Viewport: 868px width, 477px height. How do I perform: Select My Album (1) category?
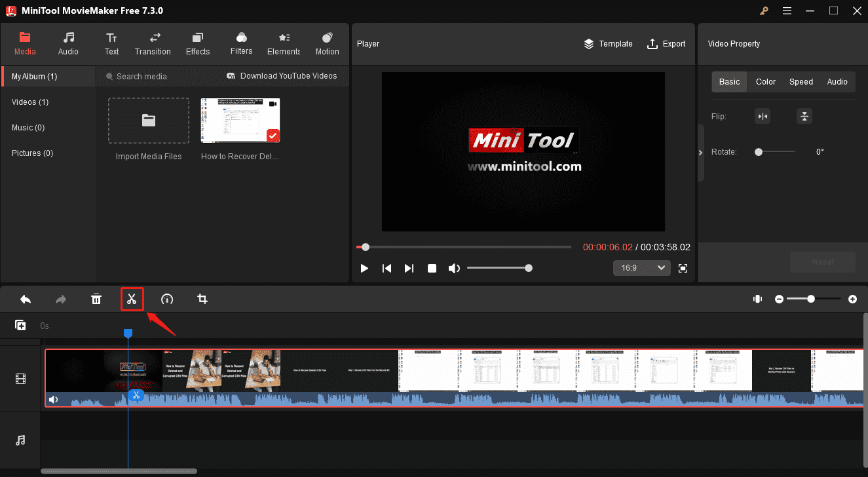(48, 77)
